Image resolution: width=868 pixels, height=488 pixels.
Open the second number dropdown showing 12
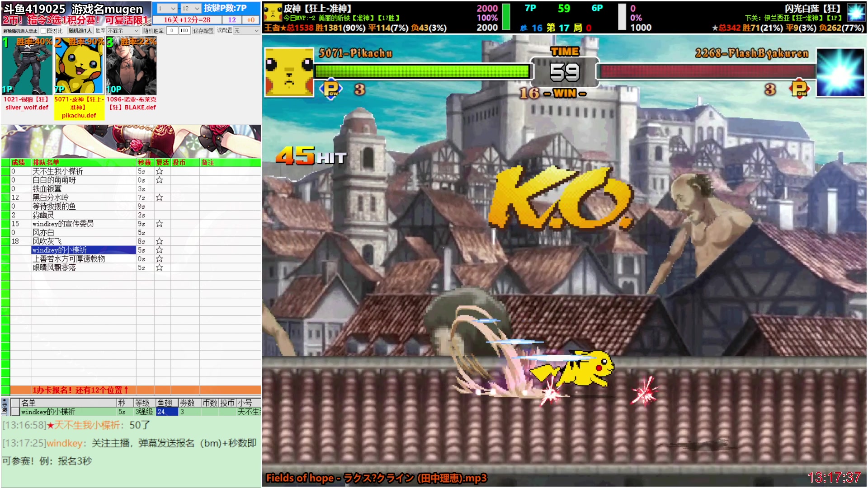click(x=191, y=8)
